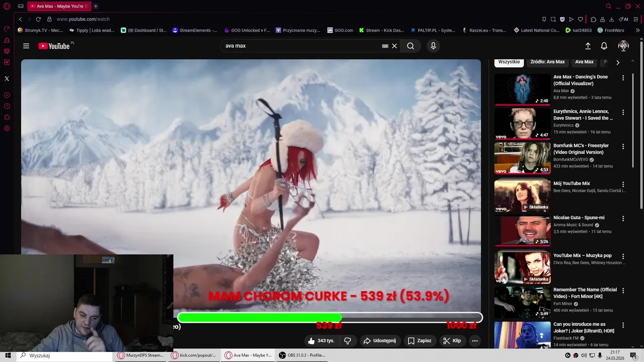Open YouTube hamburger guide menu
Image resolution: width=644 pixels, height=362 pixels.
(x=26, y=46)
